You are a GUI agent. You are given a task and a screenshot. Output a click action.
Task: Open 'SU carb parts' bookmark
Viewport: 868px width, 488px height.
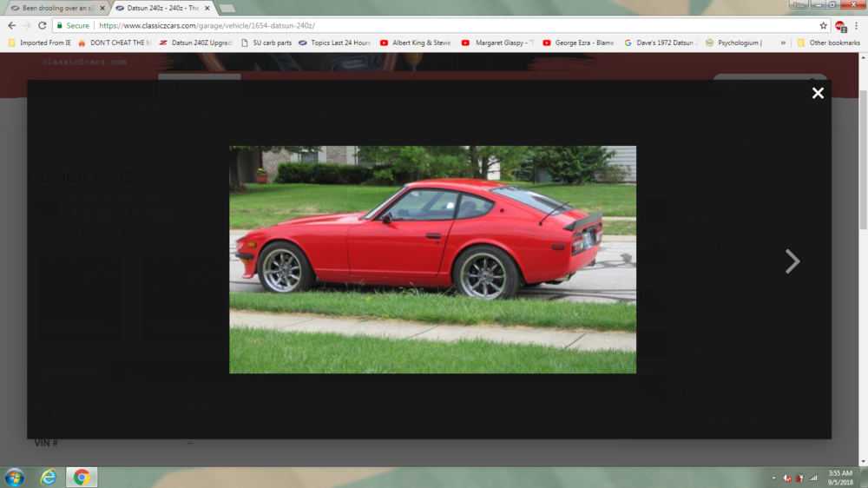pyautogui.click(x=266, y=43)
